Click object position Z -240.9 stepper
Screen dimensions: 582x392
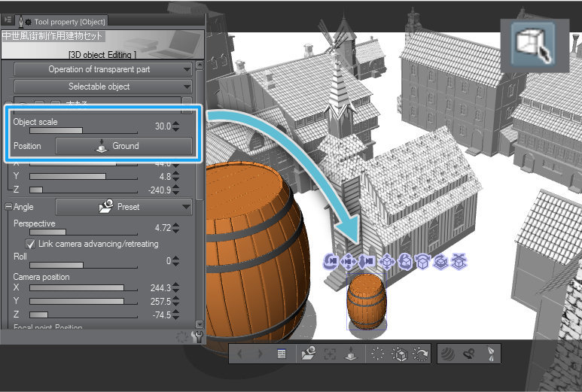(x=175, y=190)
